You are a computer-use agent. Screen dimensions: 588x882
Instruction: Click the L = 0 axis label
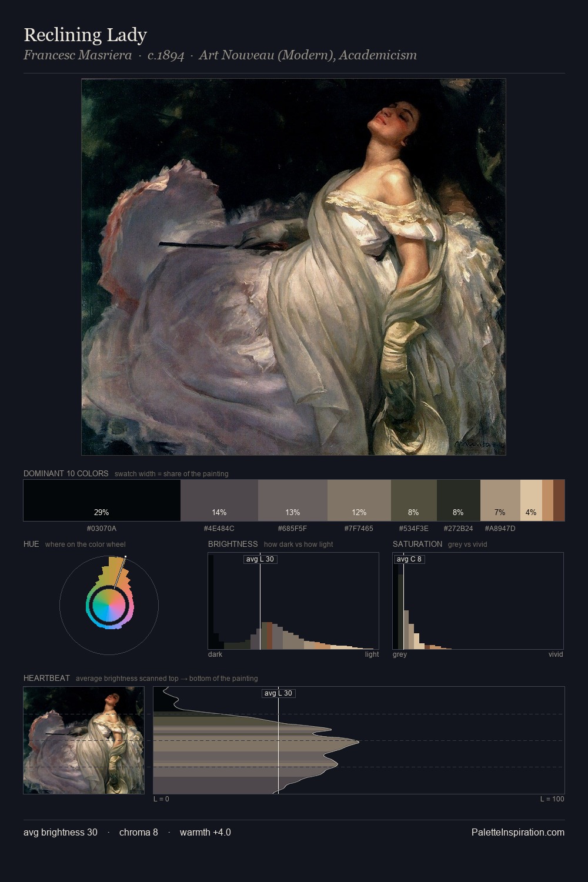point(161,799)
